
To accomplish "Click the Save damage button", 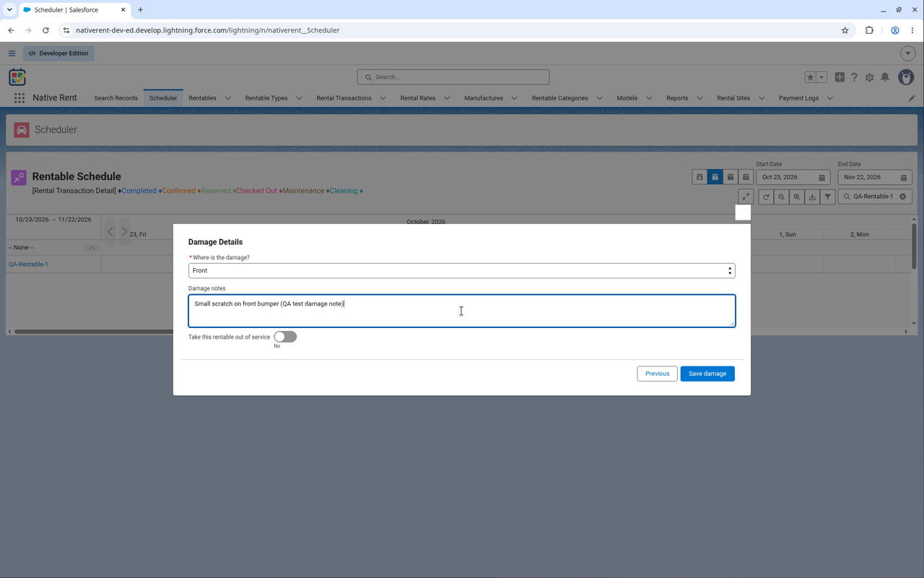I will coord(707,374).
